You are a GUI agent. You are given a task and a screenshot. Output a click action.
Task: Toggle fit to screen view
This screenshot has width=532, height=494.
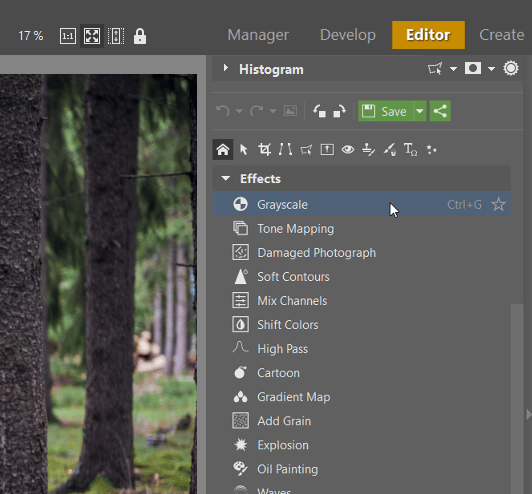tap(92, 36)
